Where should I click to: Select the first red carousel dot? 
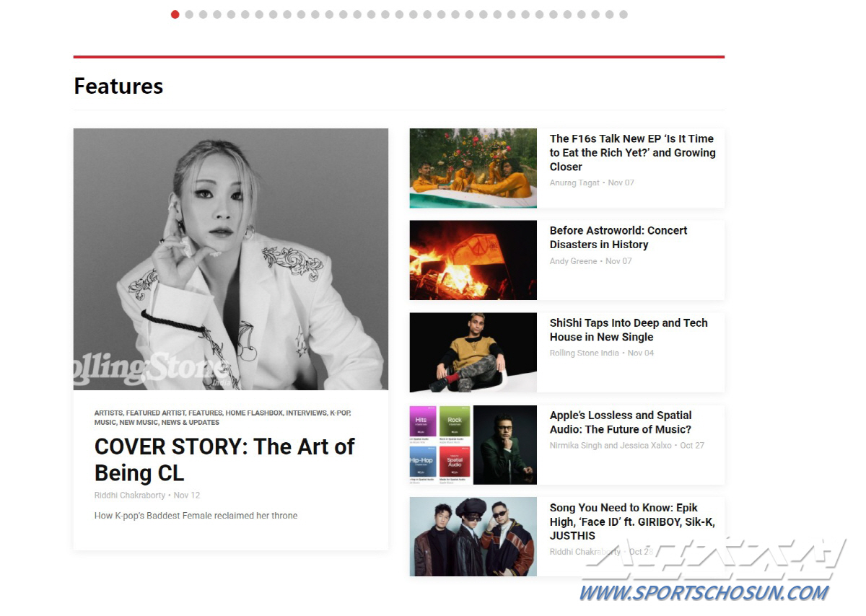pyautogui.click(x=175, y=14)
